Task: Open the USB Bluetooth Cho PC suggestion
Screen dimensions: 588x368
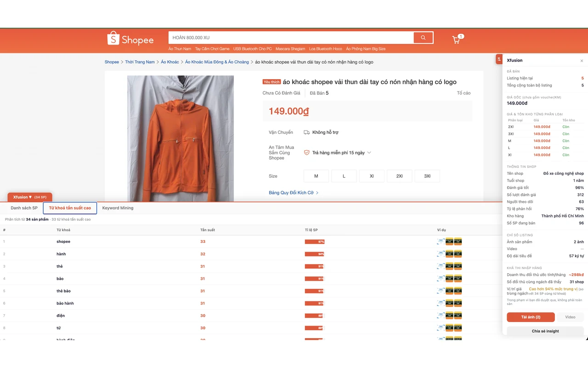Action: point(253,49)
